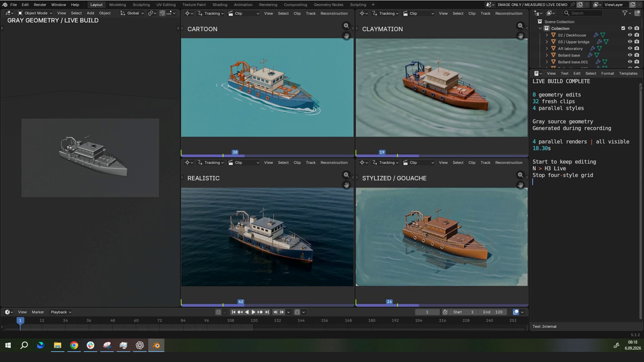Open Global transform orientation dropdown

click(x=133, y=13)
